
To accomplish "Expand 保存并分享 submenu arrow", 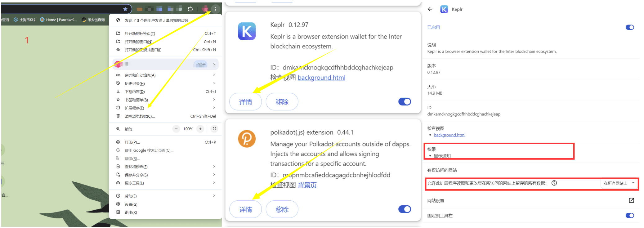I will point(214,175).
